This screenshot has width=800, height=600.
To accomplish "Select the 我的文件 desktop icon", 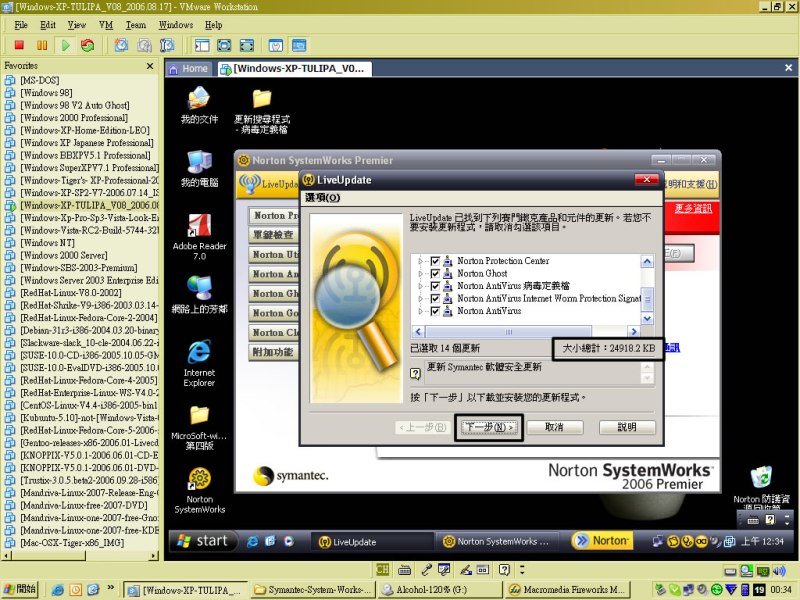I will coord(199,105).
